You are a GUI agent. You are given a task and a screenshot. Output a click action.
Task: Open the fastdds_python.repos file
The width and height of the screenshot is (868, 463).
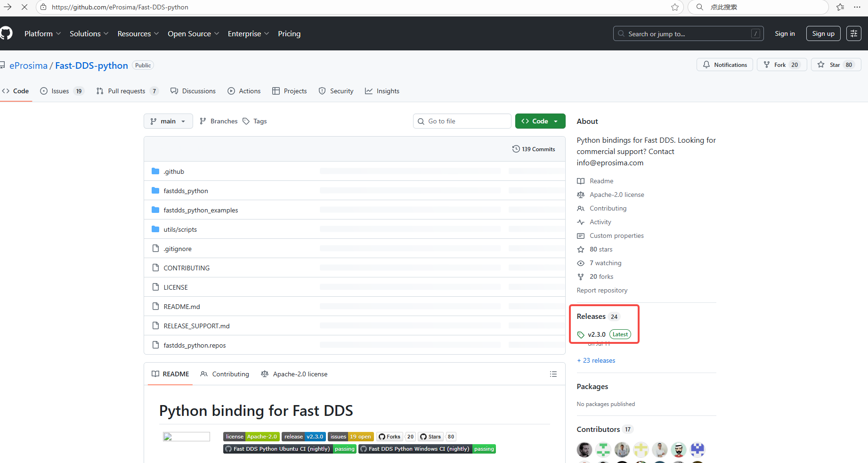[195, 345]
